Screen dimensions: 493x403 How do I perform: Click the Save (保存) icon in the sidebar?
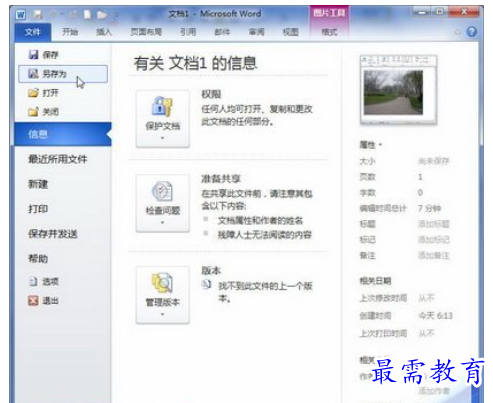(x=33, y=55)
